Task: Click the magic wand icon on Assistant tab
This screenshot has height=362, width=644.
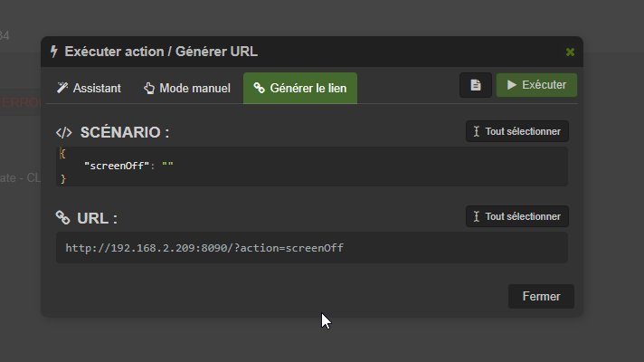Action: [x=62, y=88]
